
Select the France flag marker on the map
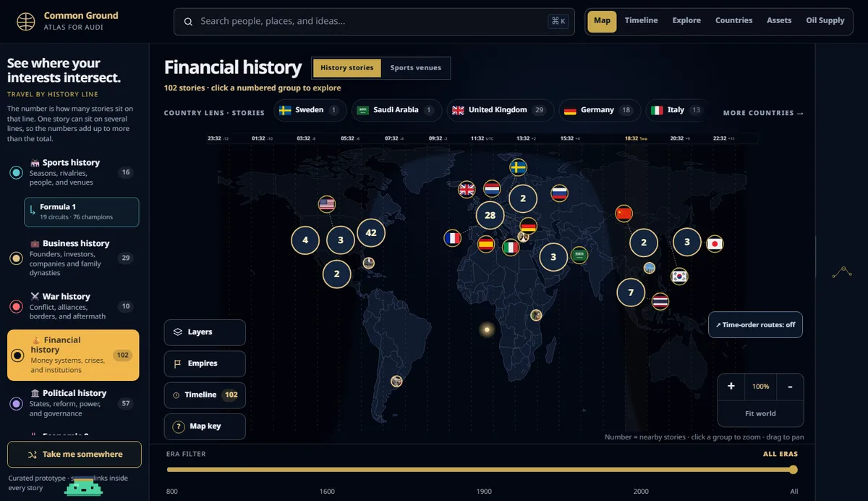pos(453,238)
